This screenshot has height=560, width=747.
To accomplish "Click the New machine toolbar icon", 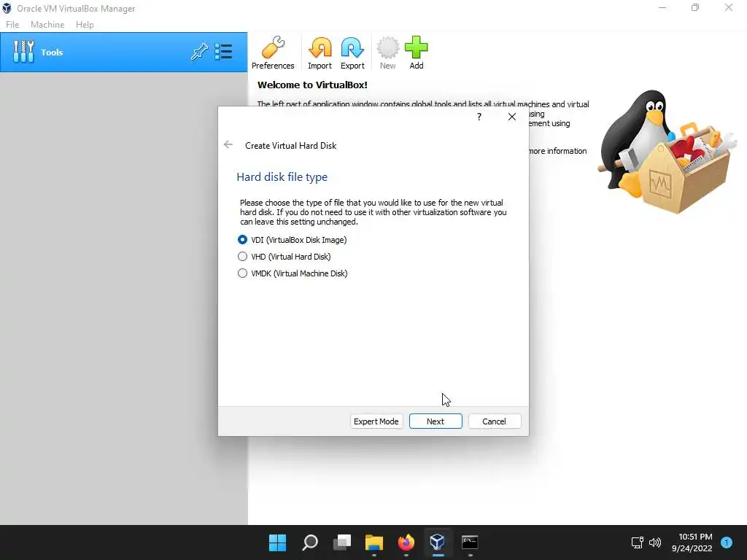I will click(387, 52).
